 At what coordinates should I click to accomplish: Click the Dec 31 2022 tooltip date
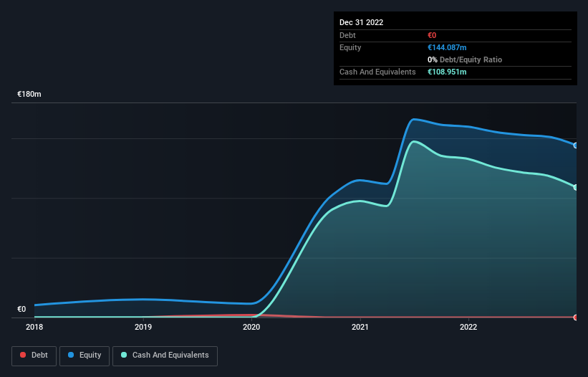click(361, 22)
